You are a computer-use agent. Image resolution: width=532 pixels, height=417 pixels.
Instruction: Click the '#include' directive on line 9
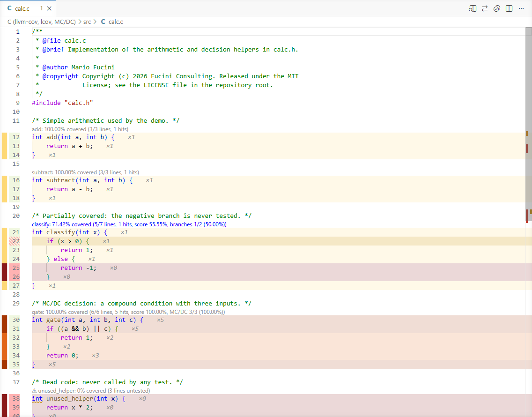(x=46, y=103)
